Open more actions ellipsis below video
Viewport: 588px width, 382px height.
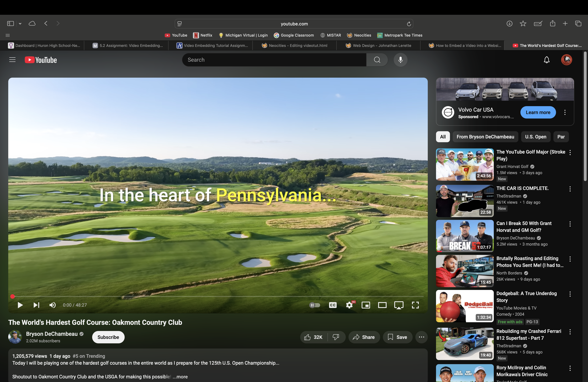(421, 337)
